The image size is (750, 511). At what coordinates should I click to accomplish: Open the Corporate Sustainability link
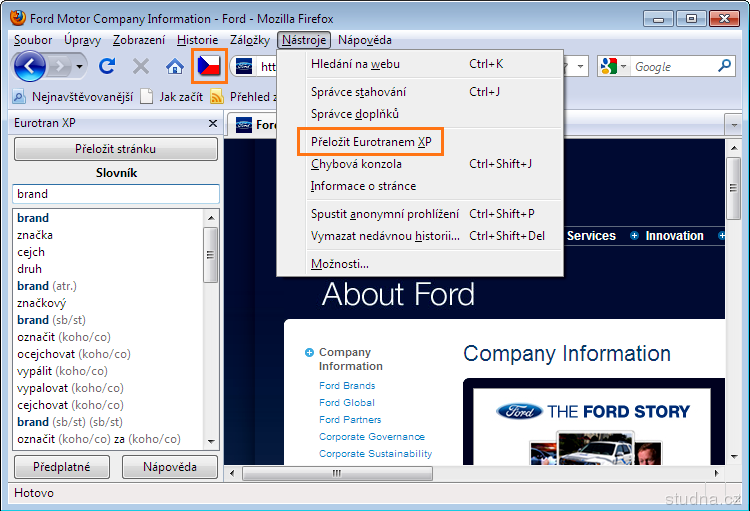pyautogui.click(x=375, y=454)
